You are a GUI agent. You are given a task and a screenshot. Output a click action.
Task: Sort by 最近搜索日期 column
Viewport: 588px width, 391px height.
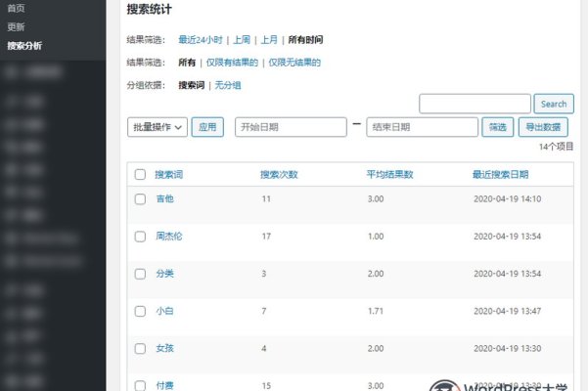point(500,175)
